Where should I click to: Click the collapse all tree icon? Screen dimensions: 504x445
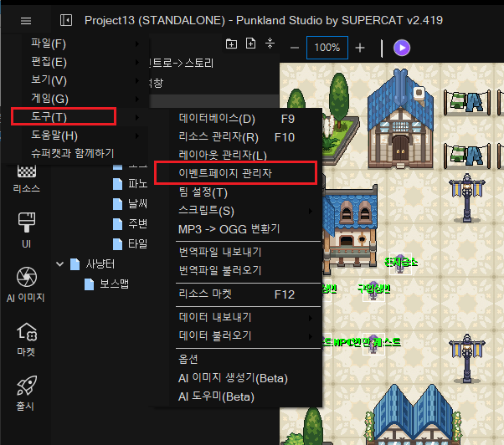point(270,43)
